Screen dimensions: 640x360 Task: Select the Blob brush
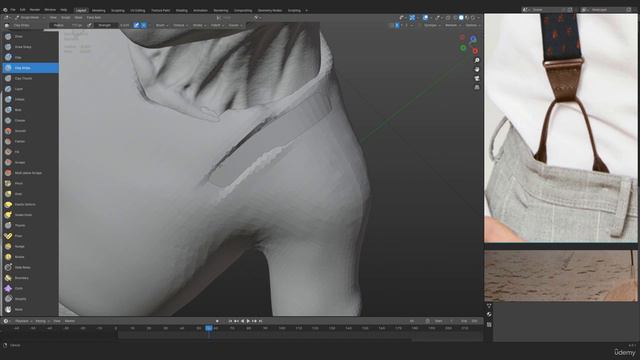[x=30, y=110]
